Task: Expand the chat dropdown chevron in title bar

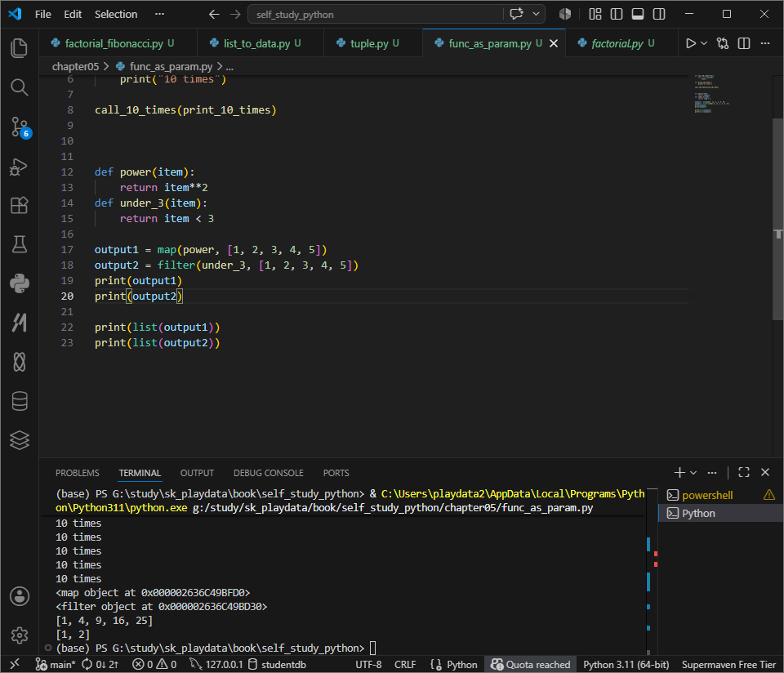Action: point(536,14)
